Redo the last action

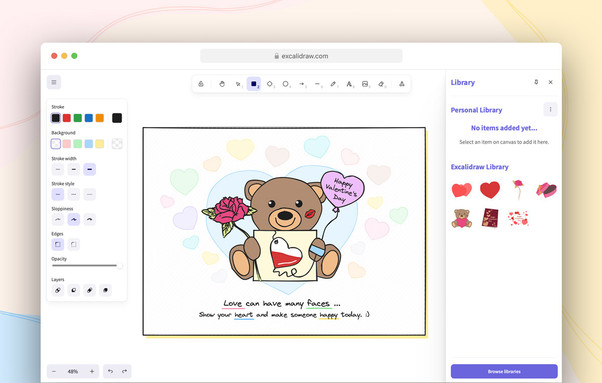point(124,371)
